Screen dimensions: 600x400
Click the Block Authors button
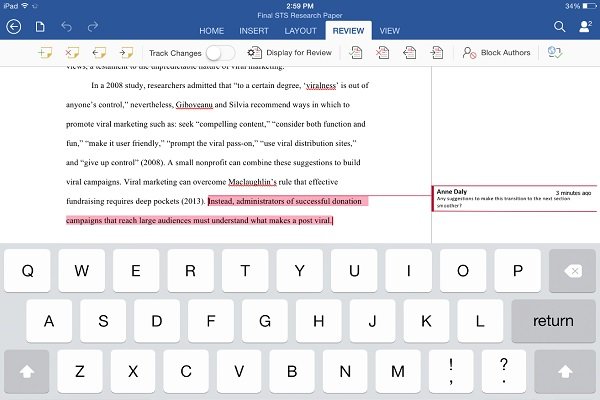coord(496,52)
